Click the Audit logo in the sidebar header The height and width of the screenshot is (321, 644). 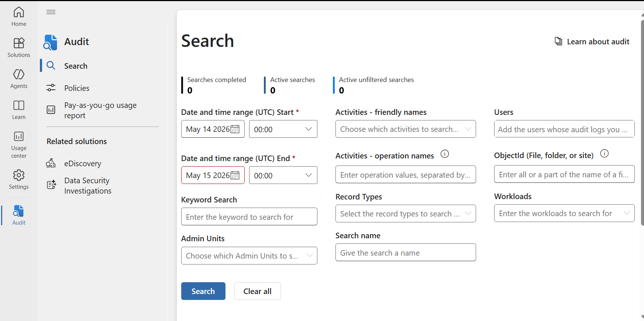[50, 42]
